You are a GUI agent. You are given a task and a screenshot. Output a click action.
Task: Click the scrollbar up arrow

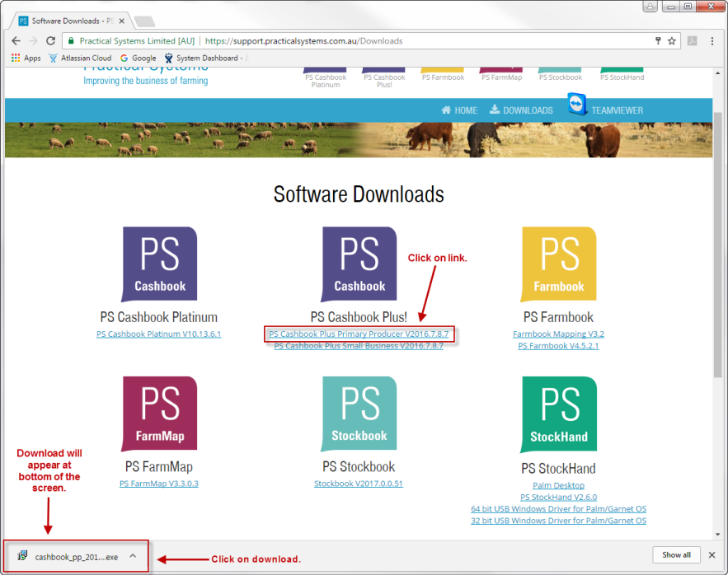coord(718,72)
